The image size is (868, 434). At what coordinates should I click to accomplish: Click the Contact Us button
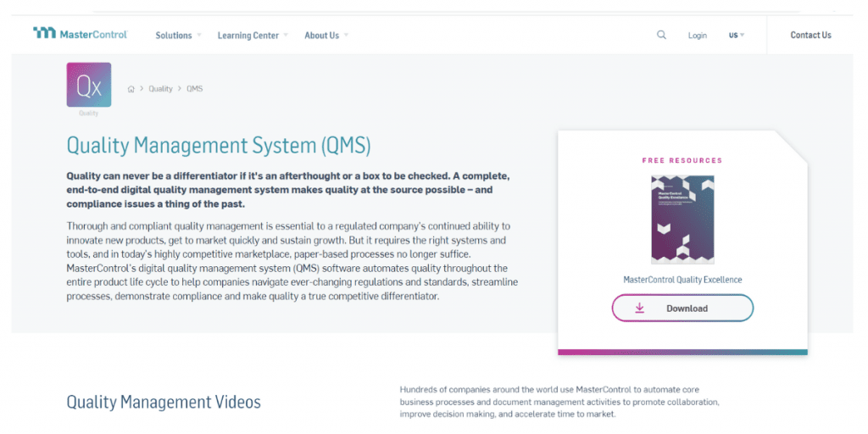tap(810, 35)
